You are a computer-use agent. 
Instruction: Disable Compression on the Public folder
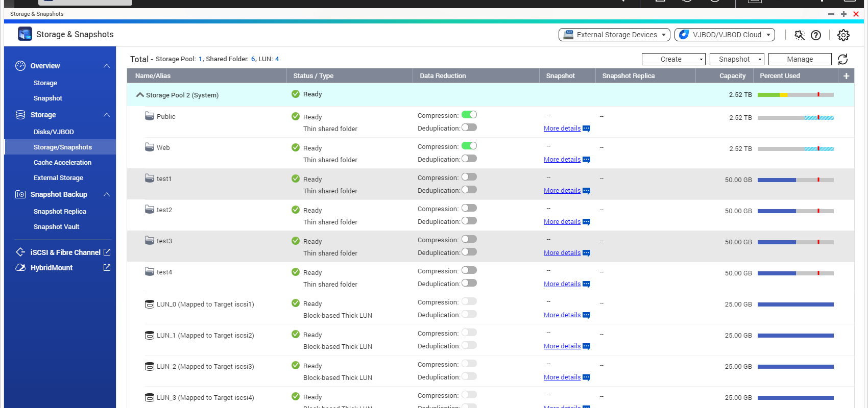[x=469, y=115]
